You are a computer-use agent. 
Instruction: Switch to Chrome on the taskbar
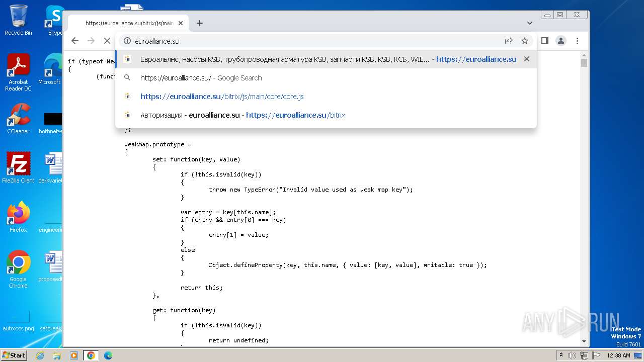click(x=91, y=355)
